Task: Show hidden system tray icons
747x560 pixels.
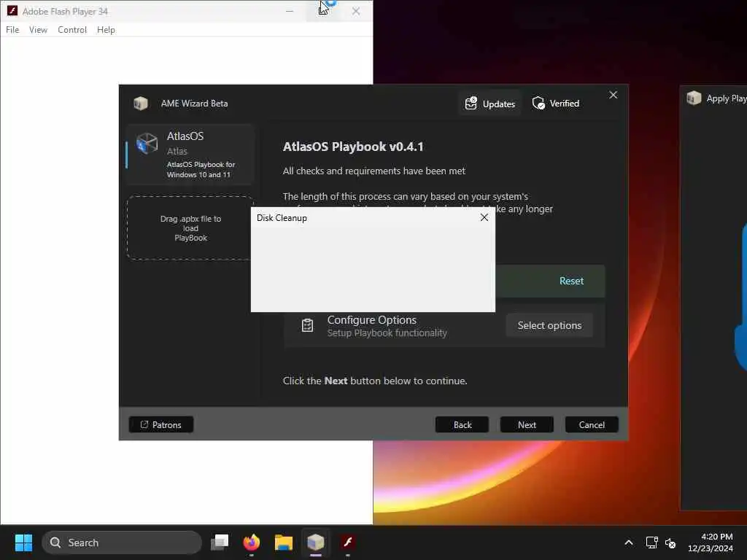Action: tap(628, 542)
